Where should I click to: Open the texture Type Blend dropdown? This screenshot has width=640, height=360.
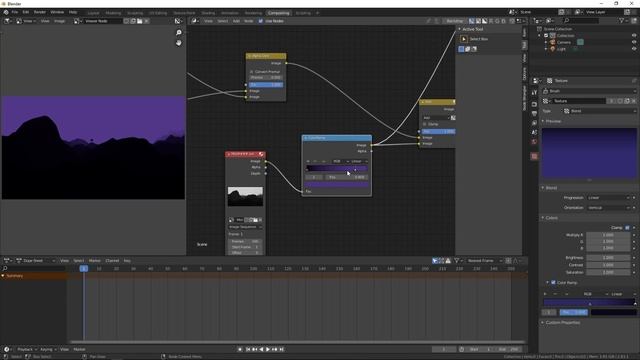coord(600,111)
